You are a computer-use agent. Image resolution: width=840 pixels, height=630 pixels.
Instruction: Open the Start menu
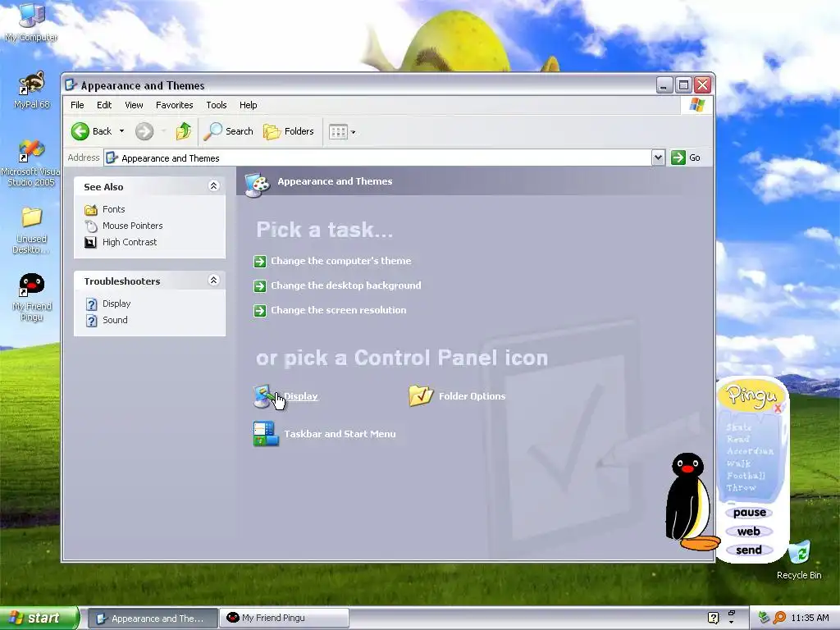coord(39,619)
